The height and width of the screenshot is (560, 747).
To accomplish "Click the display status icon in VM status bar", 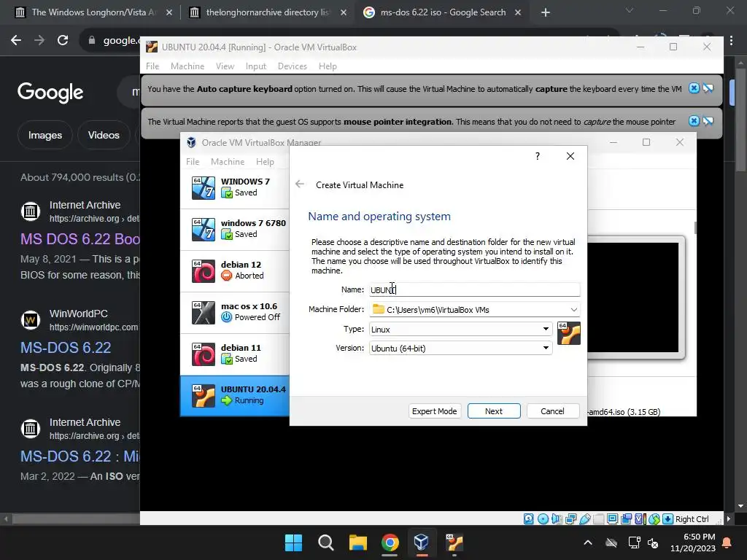I will pos(613,518).
